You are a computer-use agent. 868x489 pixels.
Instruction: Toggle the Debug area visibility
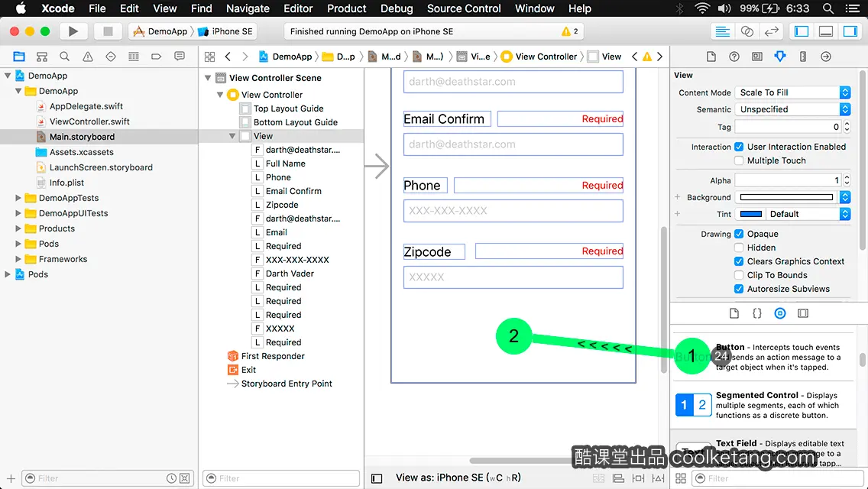tap(826, 31)
